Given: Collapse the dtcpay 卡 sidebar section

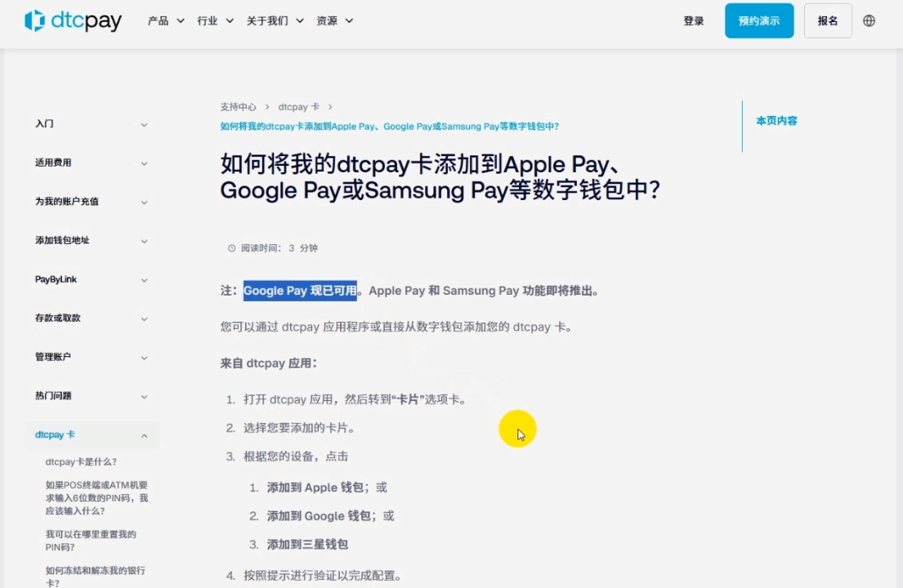Looking at the screenshot, I should (x=92, y=435).
